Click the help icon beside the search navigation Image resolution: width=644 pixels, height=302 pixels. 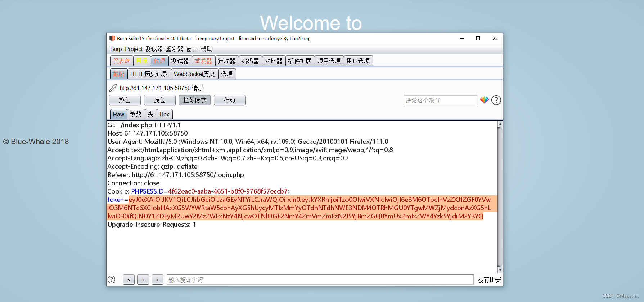pyautogui.click(x=112, y=279)
